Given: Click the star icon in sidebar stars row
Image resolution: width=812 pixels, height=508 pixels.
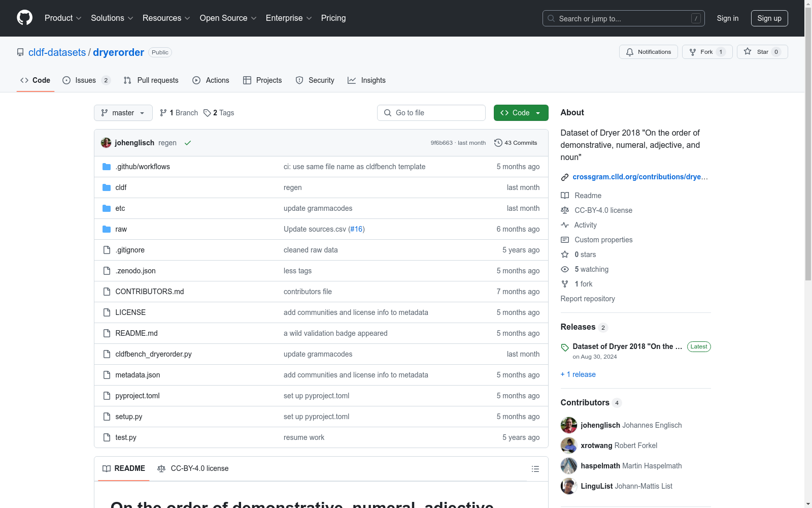Looking at the screenshot, I should pos(565,255).
